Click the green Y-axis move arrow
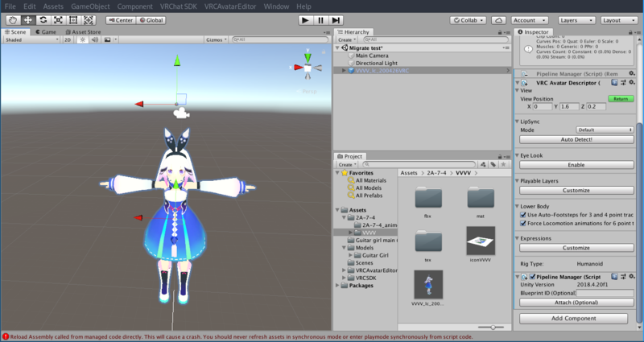Viewport: 644px width, 342px height. [177, 61]
